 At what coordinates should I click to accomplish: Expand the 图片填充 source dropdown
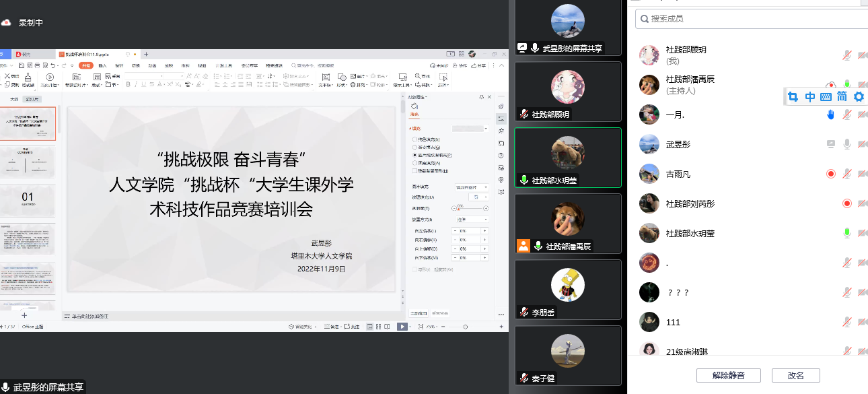(x=471, y=187)
